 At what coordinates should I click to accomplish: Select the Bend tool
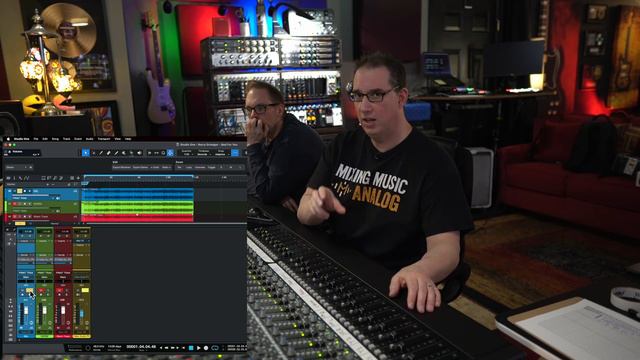click(131, 153)
